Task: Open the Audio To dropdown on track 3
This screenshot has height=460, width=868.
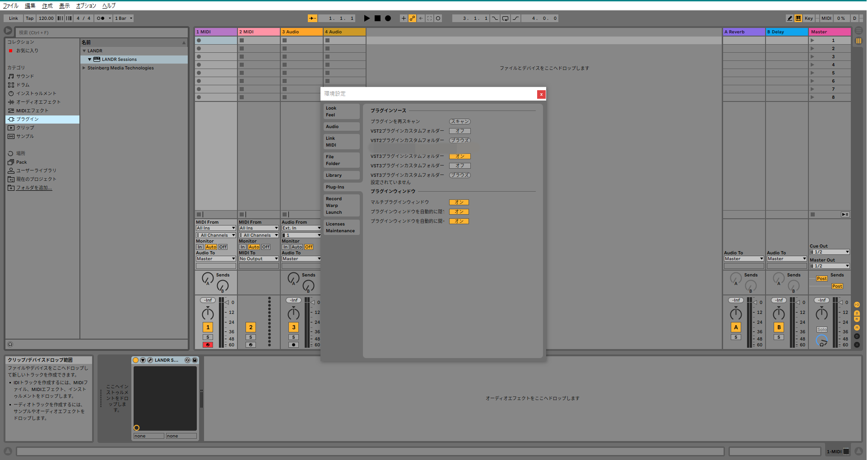Action: tap(301, 258)
